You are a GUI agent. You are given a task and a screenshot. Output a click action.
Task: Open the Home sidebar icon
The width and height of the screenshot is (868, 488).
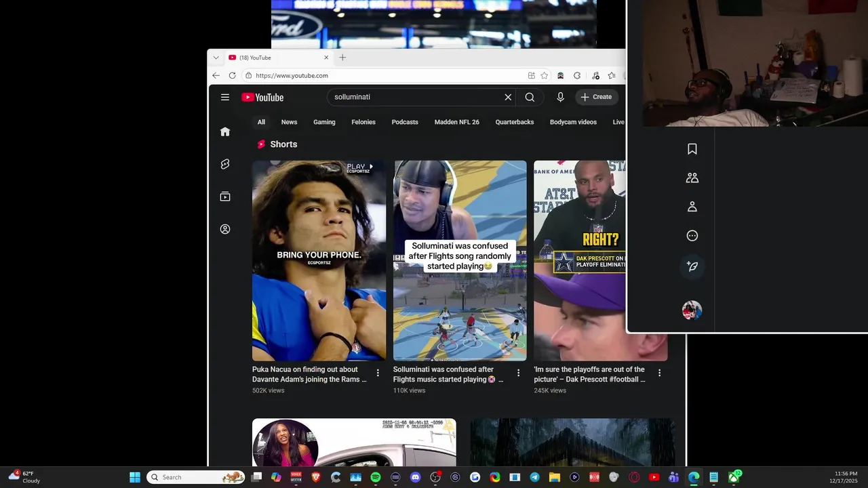pyautogui.click(x=225, y=131)
